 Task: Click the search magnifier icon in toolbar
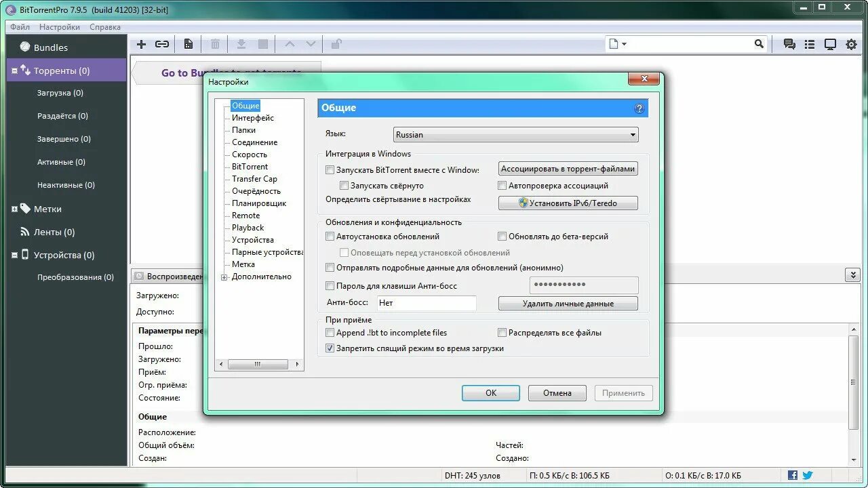(x=759, y=44)
